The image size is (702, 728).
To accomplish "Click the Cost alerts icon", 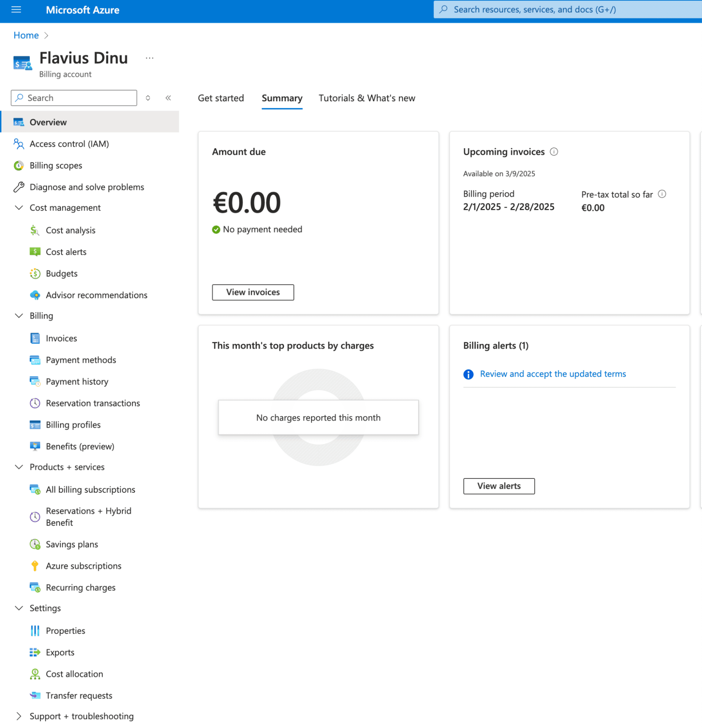I will 35,252.
